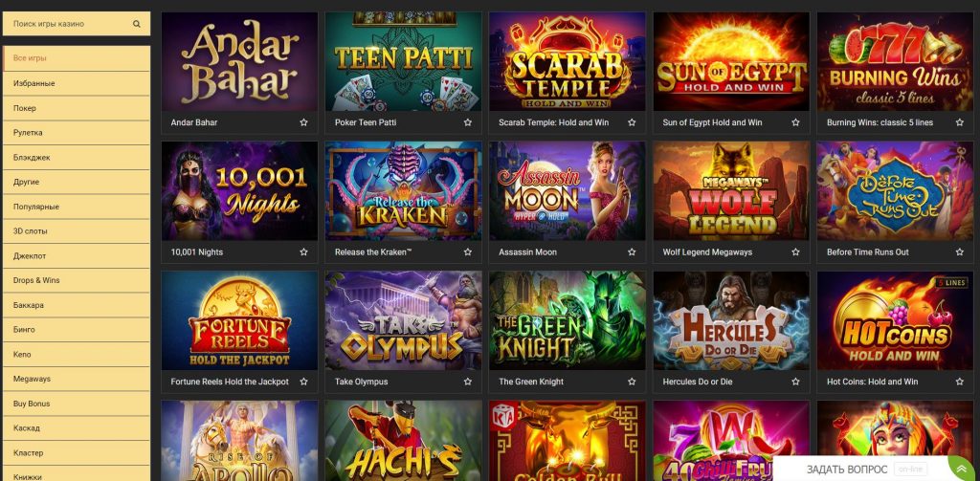Click star for Fortune Reels Hold the Jackpot

303,382
